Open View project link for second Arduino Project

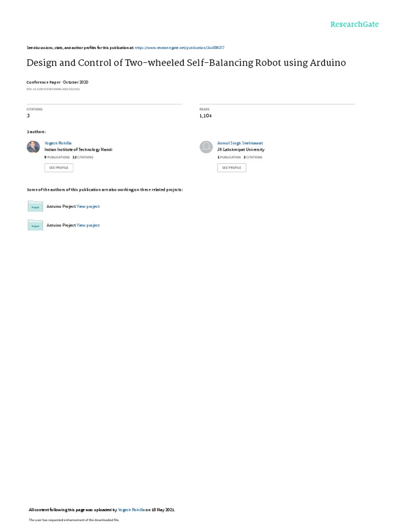click(x=88, y=225)
